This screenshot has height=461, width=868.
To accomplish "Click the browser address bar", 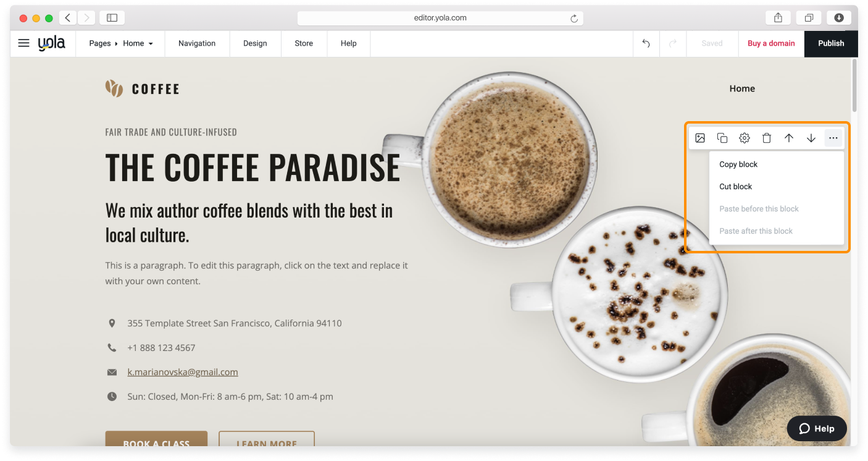I will (x=440, y=18).
